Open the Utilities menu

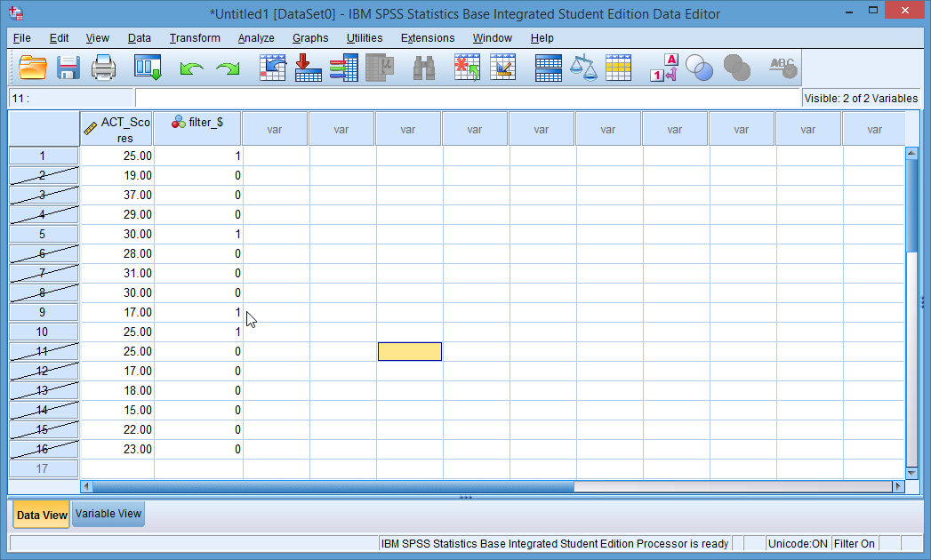[x=365, y=38]
